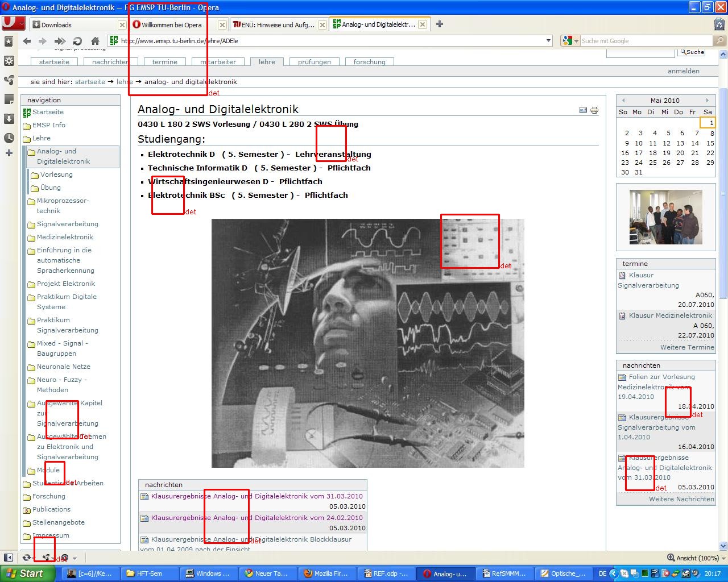
Task: Click the Reload page icon
Action: (x=78, y=41)
